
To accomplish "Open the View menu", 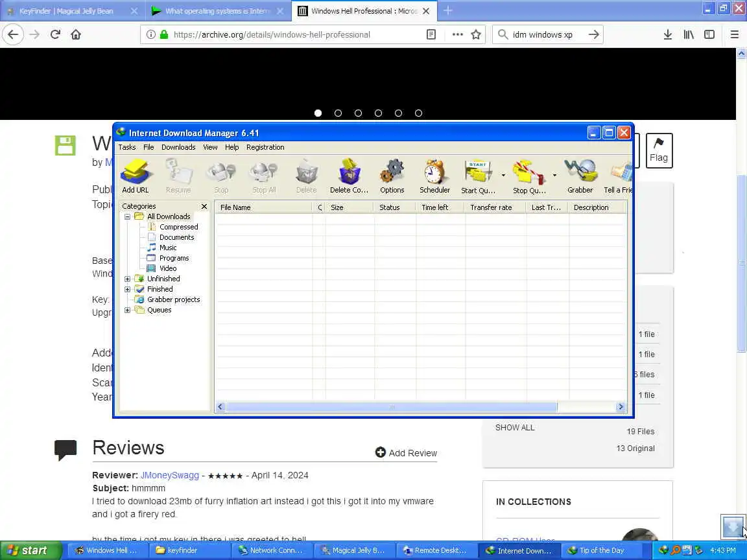I will tap(210, 147).
